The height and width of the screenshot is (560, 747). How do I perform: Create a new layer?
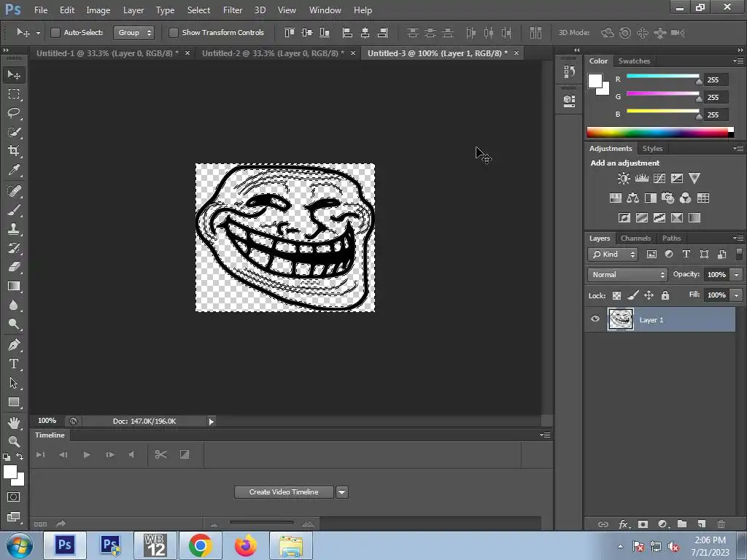[x=701, y=524]
